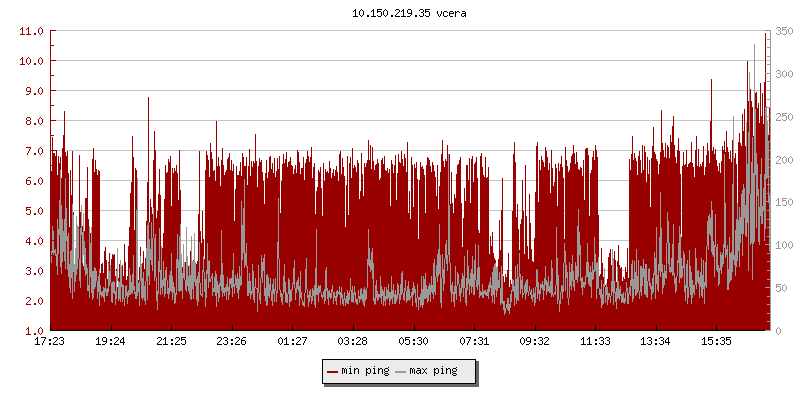Image resolution: width=800 pixels, height=400 pixels.
Task: Click the 350 right axis value
Action: tap(782, 31)
